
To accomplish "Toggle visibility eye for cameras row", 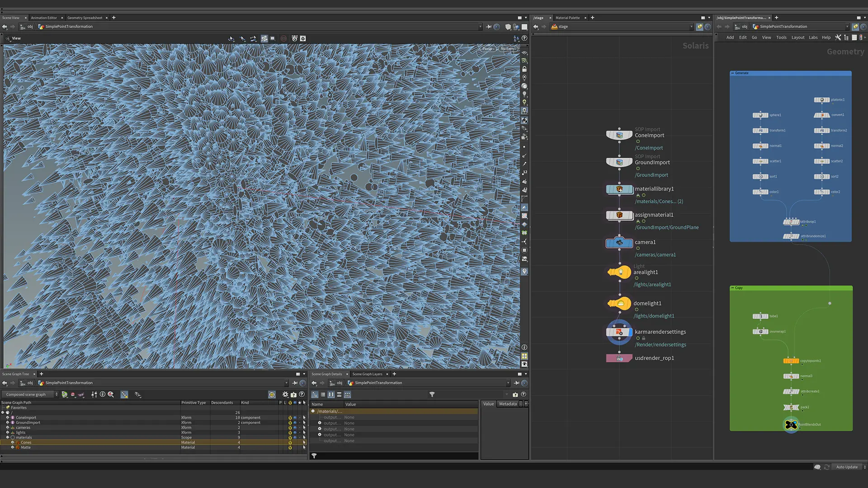I will pos(295,427).
